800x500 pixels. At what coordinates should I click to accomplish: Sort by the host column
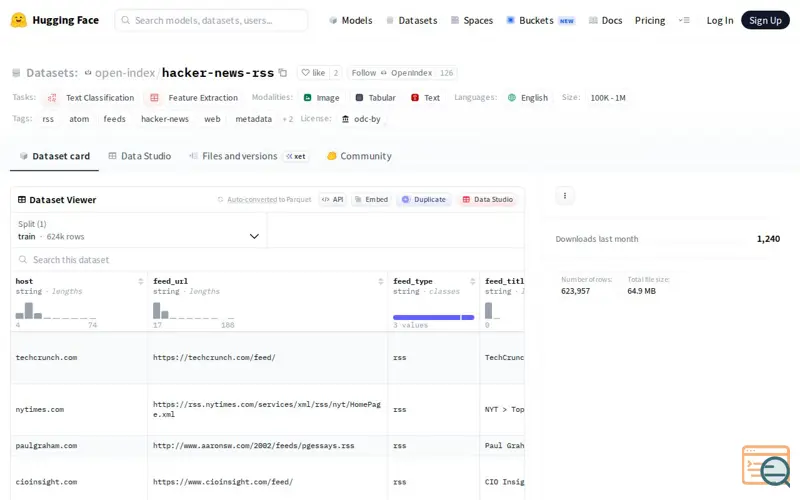coord(140,282)
